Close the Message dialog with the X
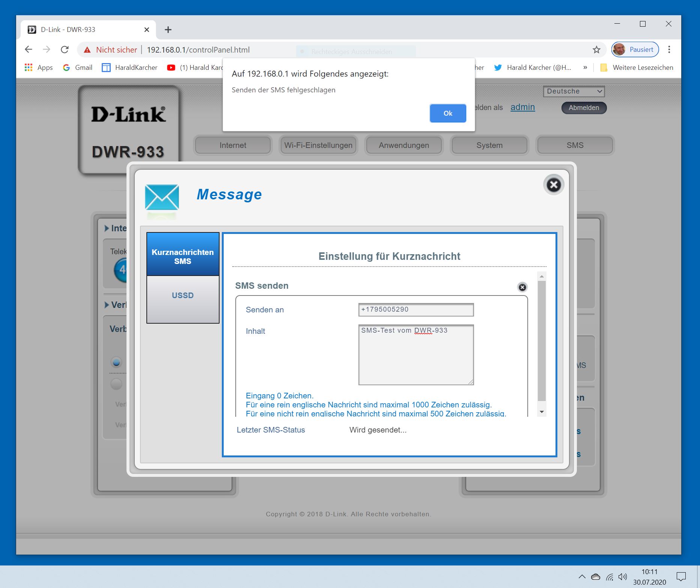The width and height of the screenshot is (700, 588). point(554,185)
